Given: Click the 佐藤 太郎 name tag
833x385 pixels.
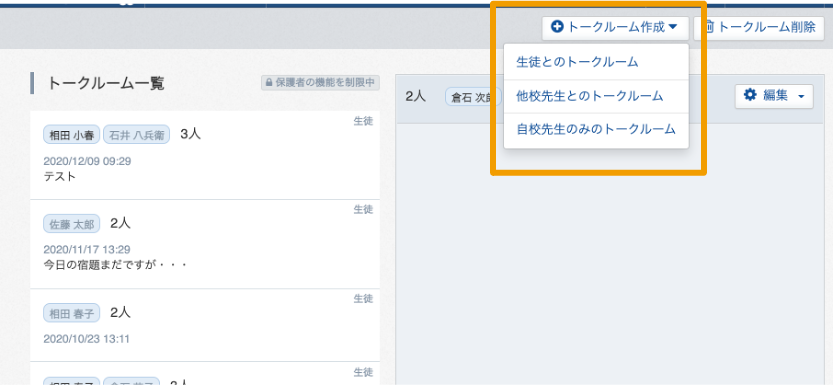Looking at the screenshot, I should [x=71, y=225].
